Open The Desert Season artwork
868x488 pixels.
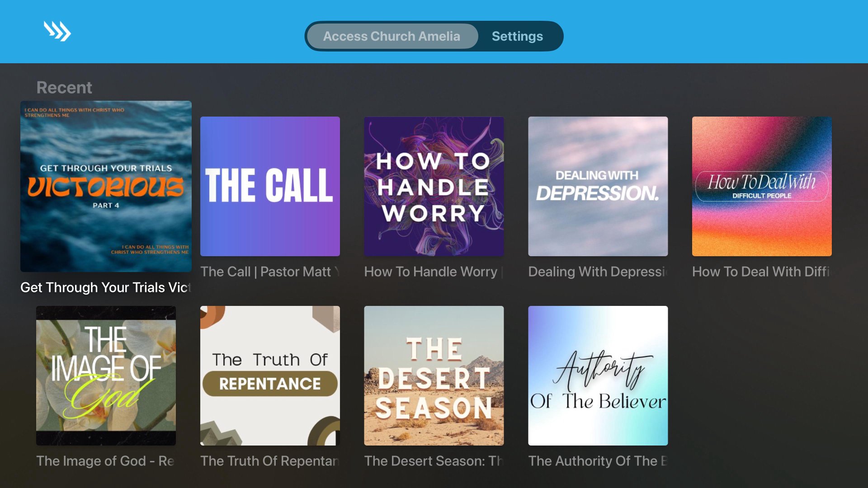pyautogui.click(x=434, y=375)
